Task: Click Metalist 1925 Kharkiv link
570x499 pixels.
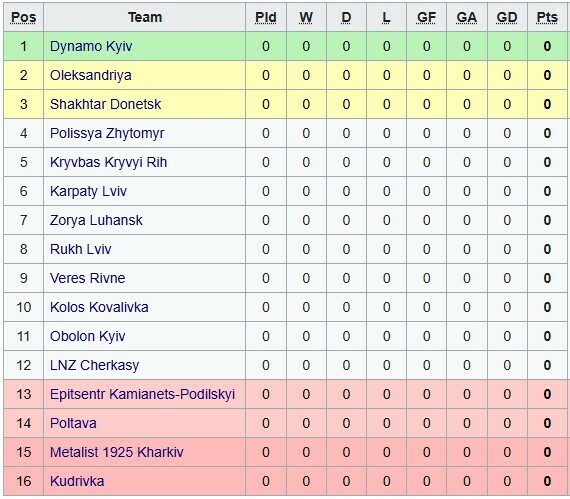Action: [116, 452]
